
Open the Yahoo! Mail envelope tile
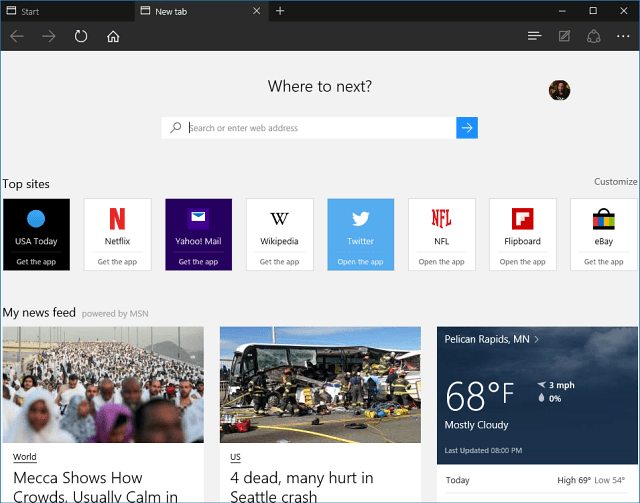coord(198,218)
